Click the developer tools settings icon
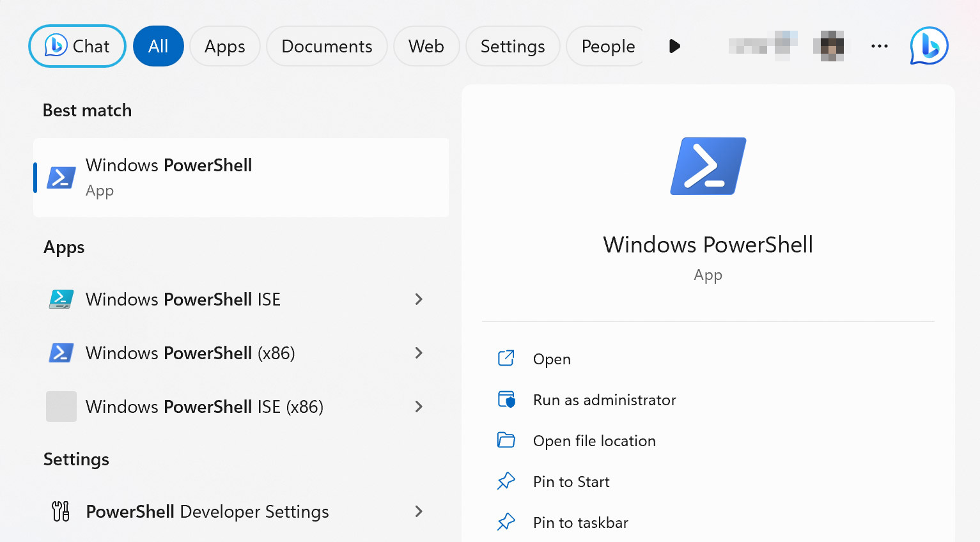This screenshot has height=542, width=980. pyautogui.click(x=61, y=511)
